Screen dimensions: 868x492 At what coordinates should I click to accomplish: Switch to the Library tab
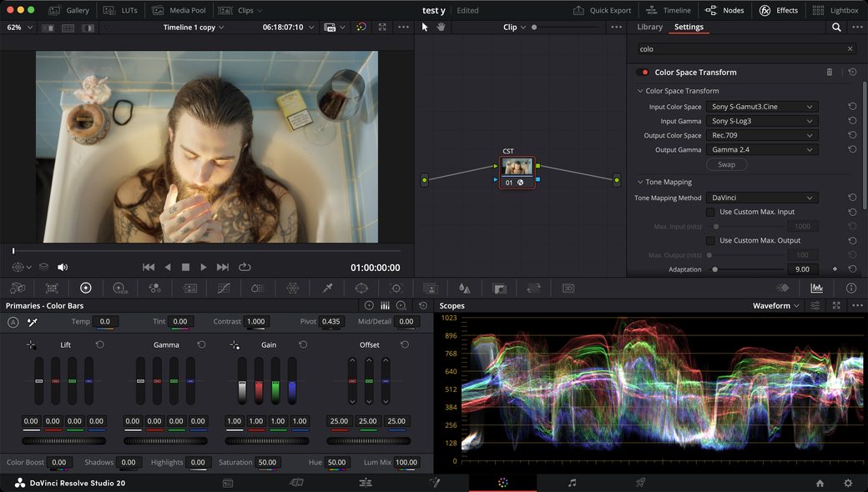tap(649, 27)
